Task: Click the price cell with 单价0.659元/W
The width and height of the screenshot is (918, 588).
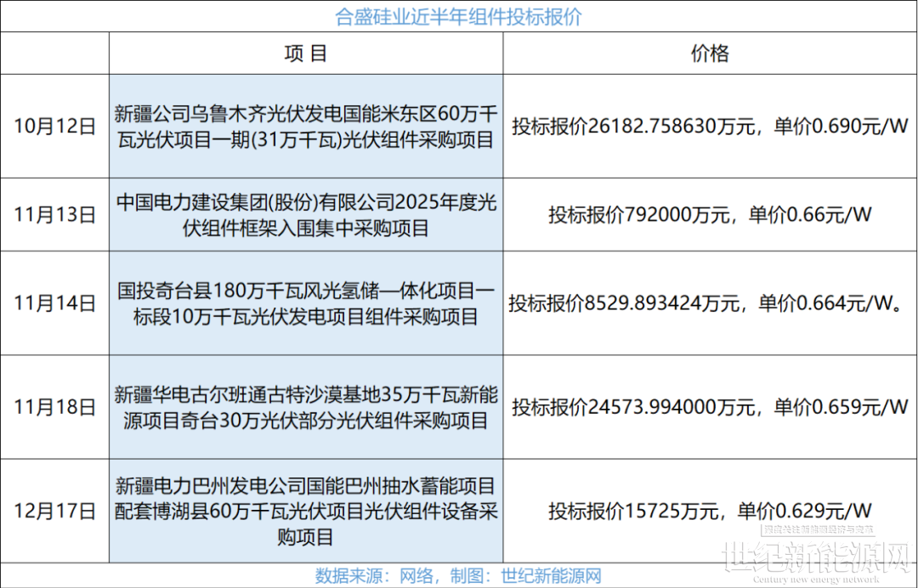Action: (x=710, y=407)
